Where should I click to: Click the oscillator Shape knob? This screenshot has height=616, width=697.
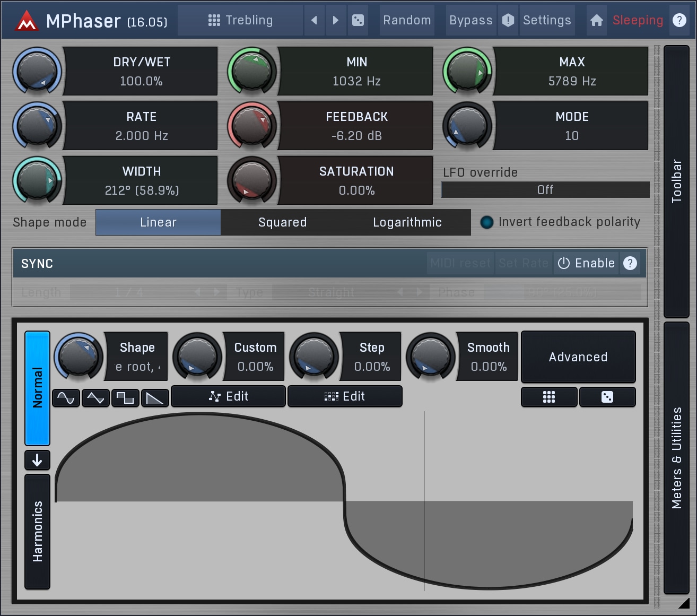coord(79,357)
